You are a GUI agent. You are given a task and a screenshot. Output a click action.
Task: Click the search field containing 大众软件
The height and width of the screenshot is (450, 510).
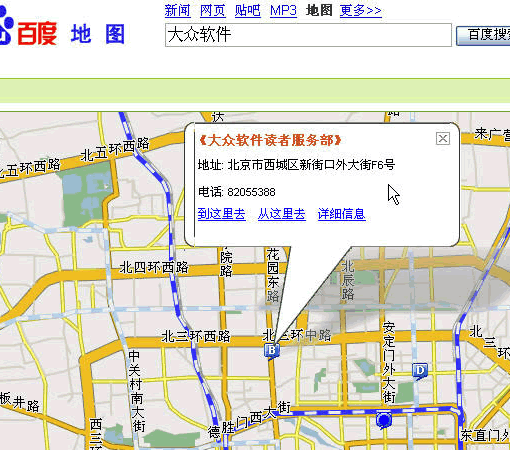[x=308, y=35]
